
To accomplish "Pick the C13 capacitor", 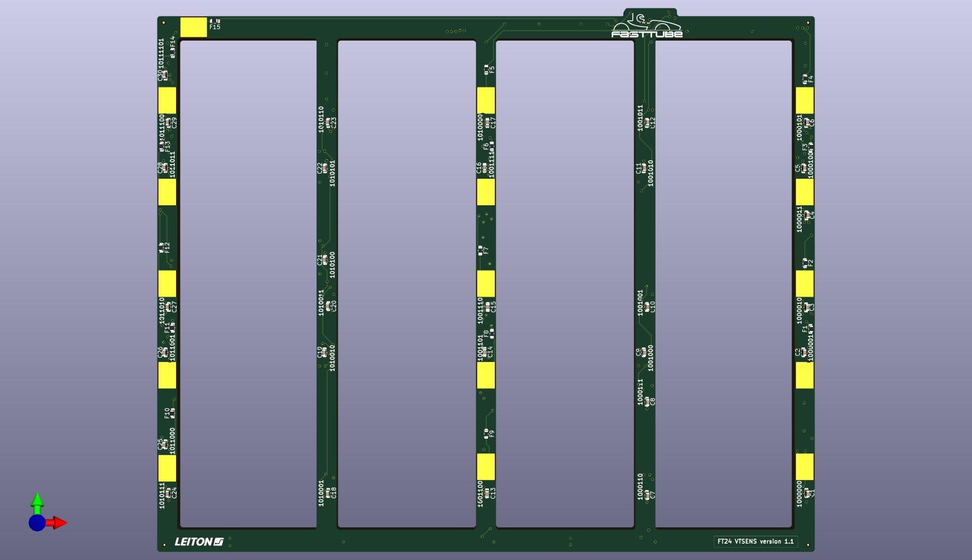I will pyautogui.click(x=487, y=493).
